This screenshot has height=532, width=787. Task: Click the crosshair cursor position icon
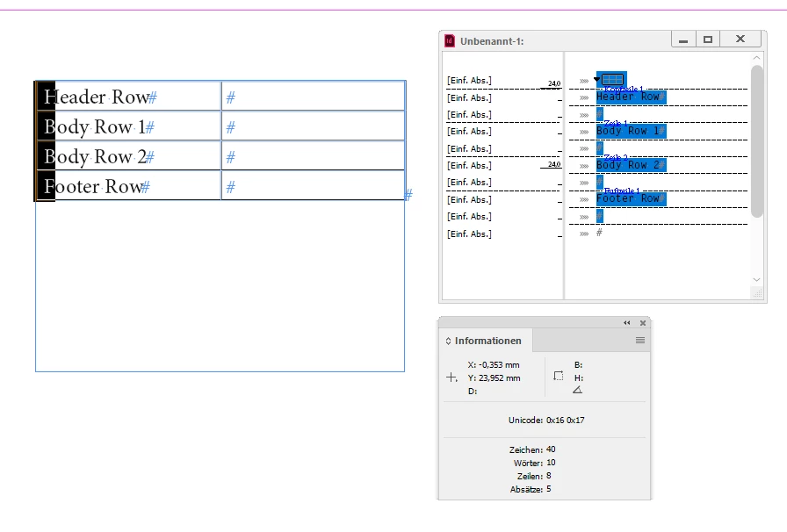click(x=451, y=377)
